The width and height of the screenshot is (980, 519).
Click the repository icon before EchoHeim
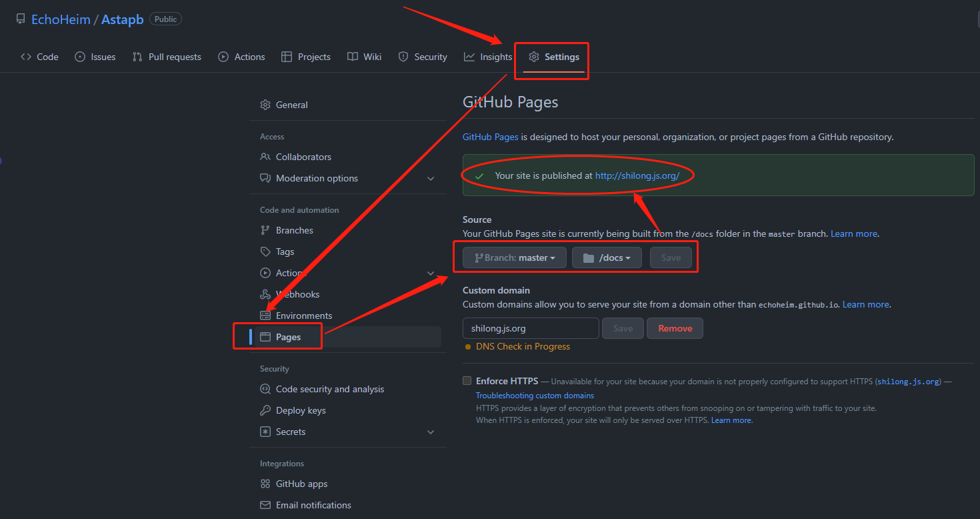21,19
